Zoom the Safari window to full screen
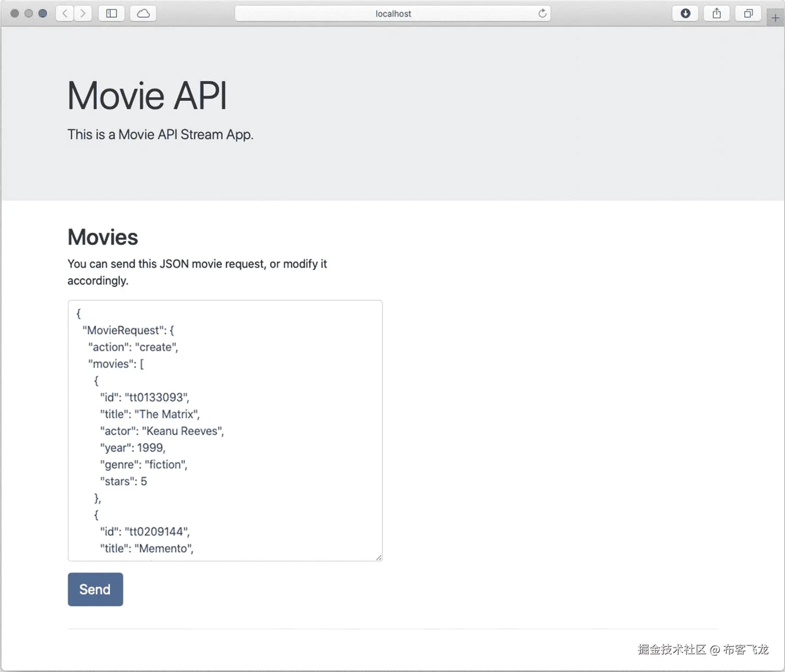Image resolution: width=785 pixels, height=672 pixels. coord(43,13)
